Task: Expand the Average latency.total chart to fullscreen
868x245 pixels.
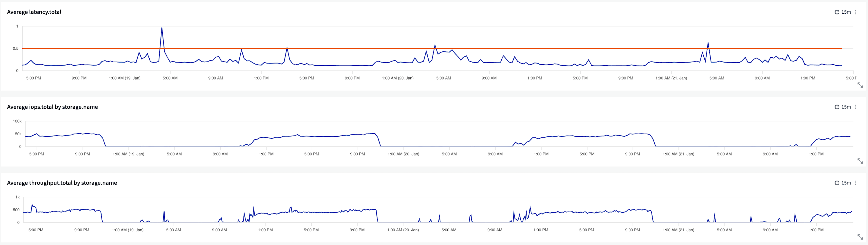Action: (860, 85)
